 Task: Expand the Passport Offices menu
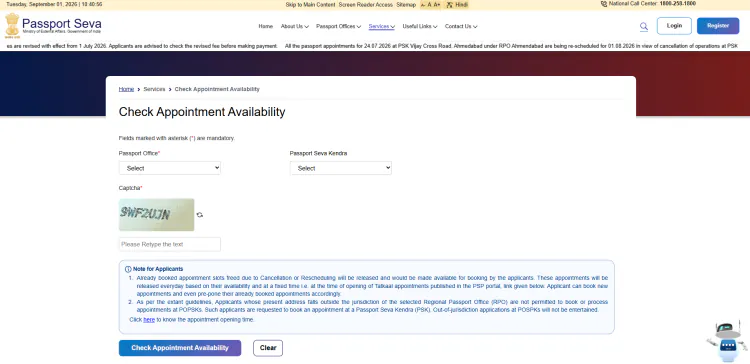[x=338, y=26]
